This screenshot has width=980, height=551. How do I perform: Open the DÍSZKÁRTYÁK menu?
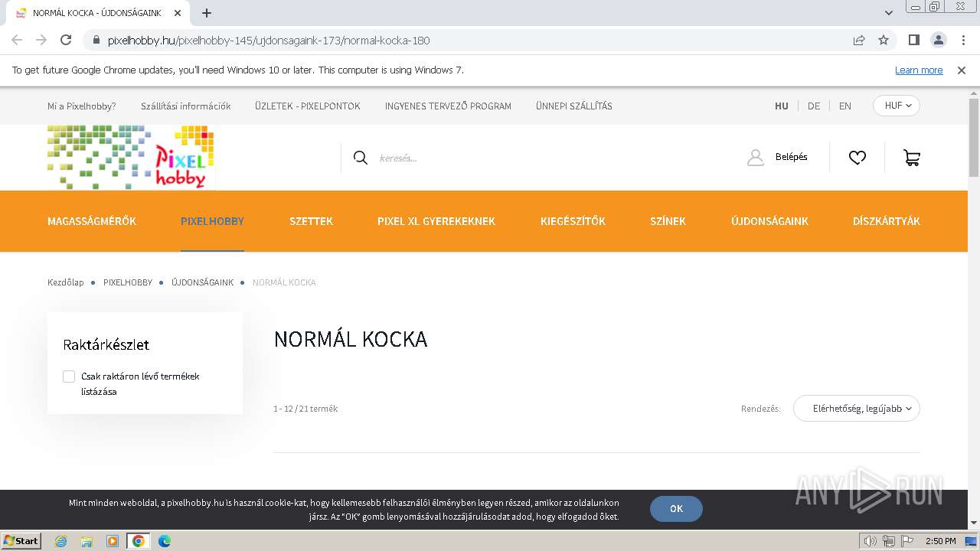point(887,221)
